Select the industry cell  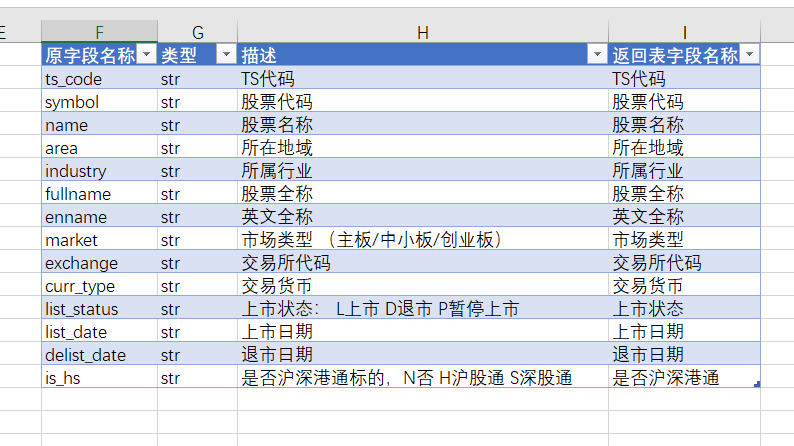[99, 171]
